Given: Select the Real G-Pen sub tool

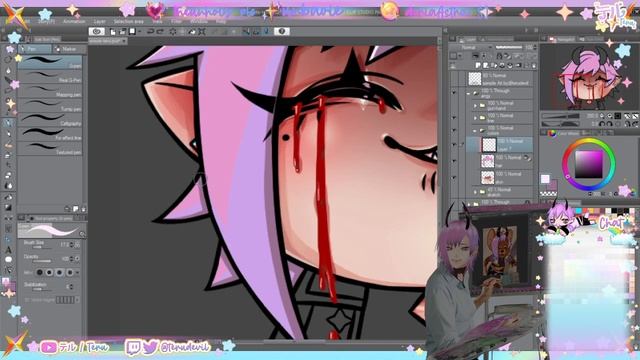Looking at the screenshot, I should (50, 77).
